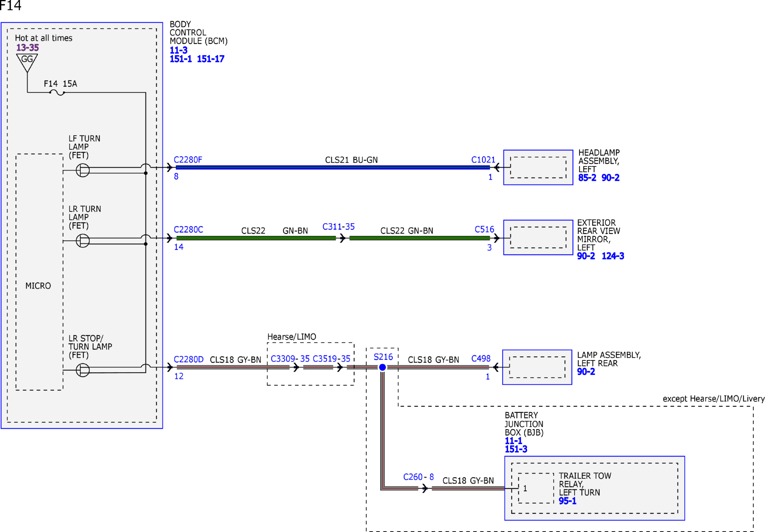765x532 pixels.
Task: Click the blue CLS21 BU-GN wire
Action: (333, 167)
